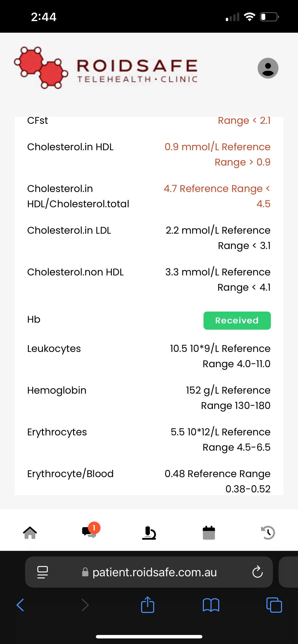Show open Safari tabs overview
This screenshot has height=644, width=298.
[x=274, y=605]
